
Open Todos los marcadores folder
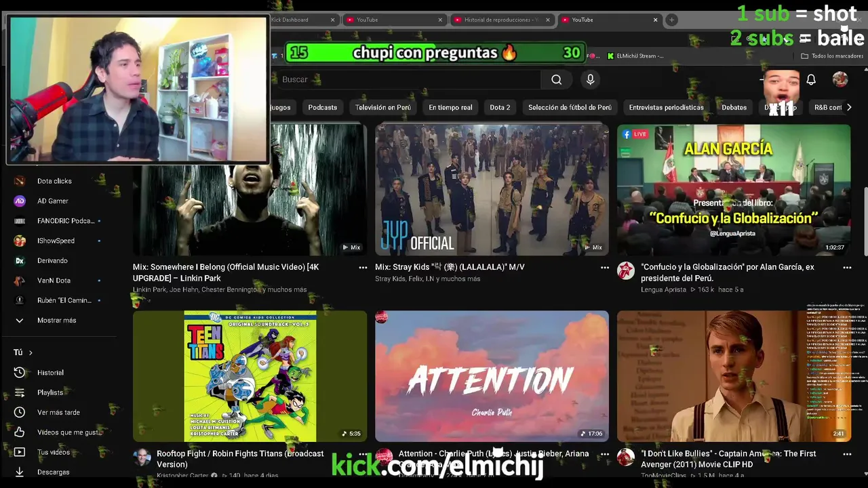(832, 56)
